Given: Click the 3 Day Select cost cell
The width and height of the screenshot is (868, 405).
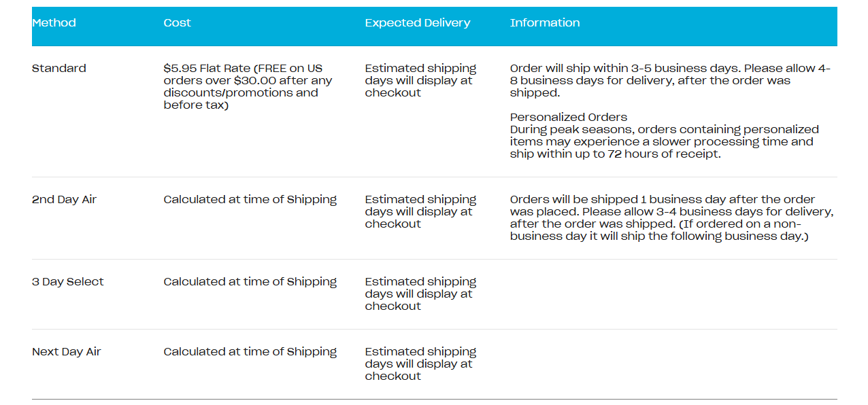Looking at the screenshot, I should click(x=250, y=282).
